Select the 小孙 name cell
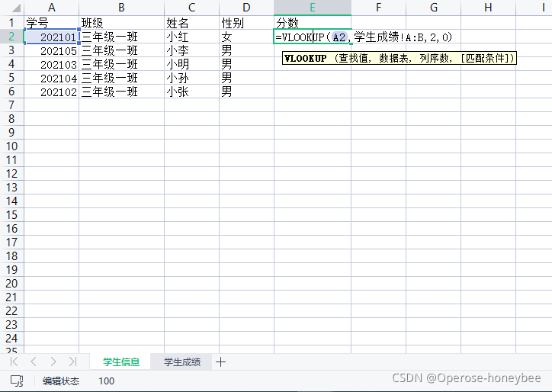Image resolution: width=552 pixels, height=392 pixels. [191, 78]
